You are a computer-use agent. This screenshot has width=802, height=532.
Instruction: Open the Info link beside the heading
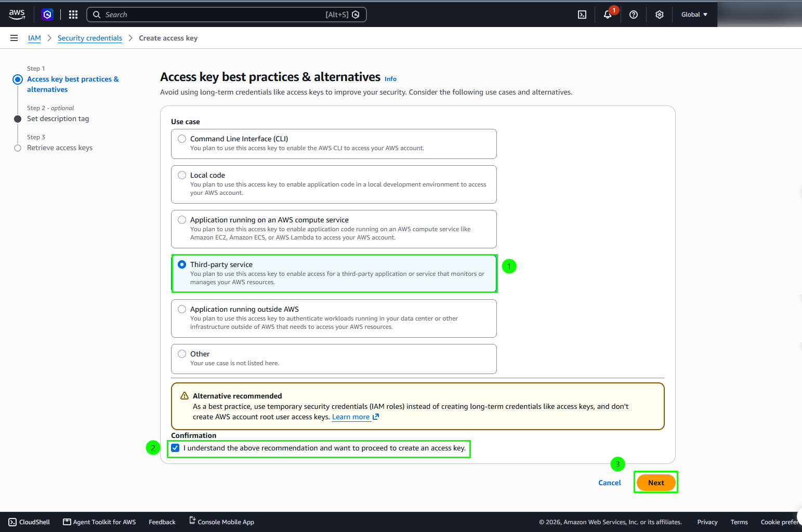tap(390, 79)
